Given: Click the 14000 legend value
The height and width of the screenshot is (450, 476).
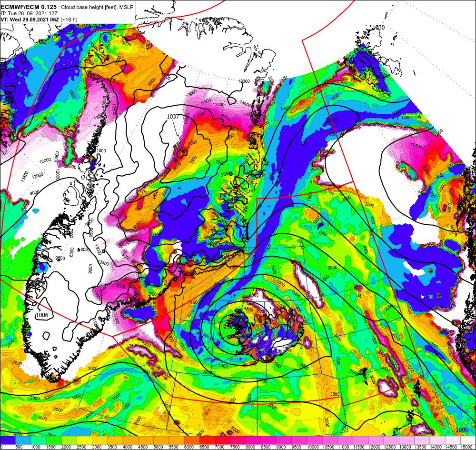Looking at the screenshot, I should [436, 447].
